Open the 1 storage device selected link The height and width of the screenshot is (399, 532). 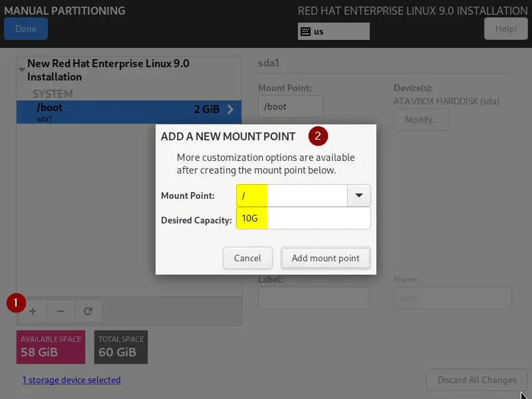[x=72, y=380]
